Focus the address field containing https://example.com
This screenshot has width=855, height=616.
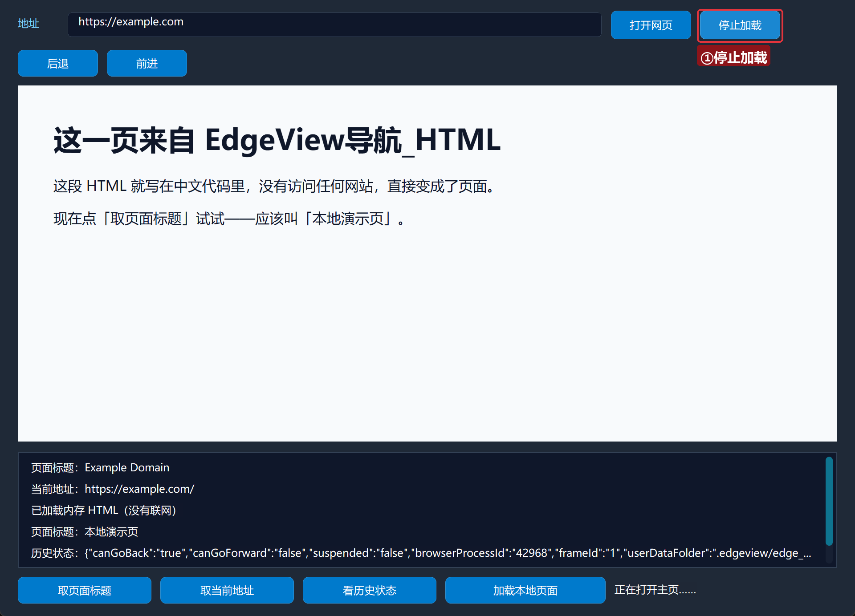click(x=334, y=24)
